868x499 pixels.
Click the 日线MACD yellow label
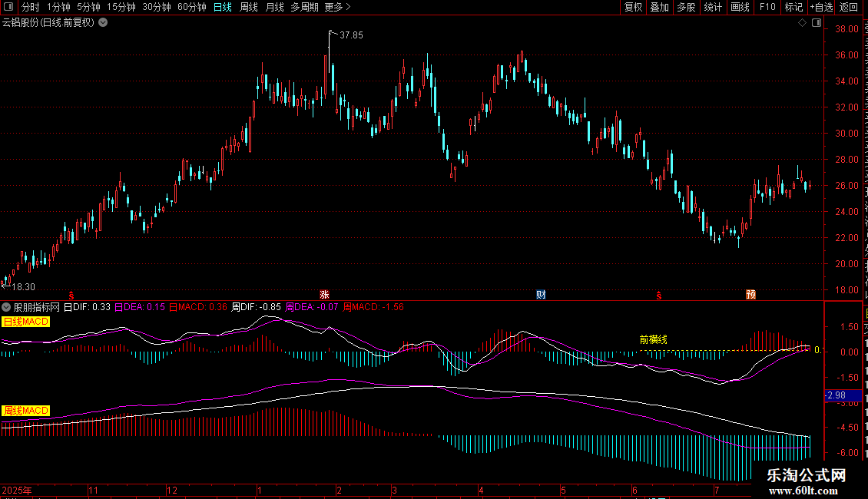point(25,322)
